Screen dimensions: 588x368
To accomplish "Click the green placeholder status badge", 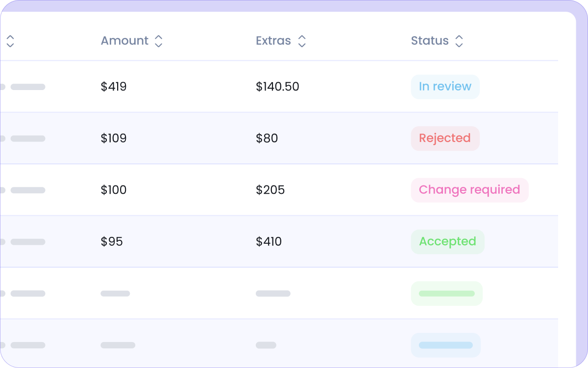I will point(446,294).
